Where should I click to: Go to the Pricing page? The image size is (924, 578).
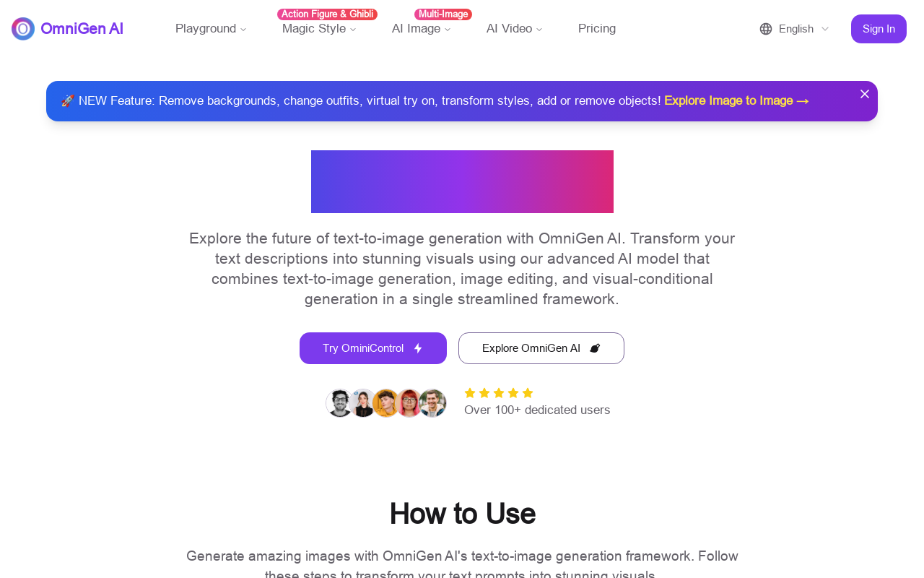(x=597, y=29)
